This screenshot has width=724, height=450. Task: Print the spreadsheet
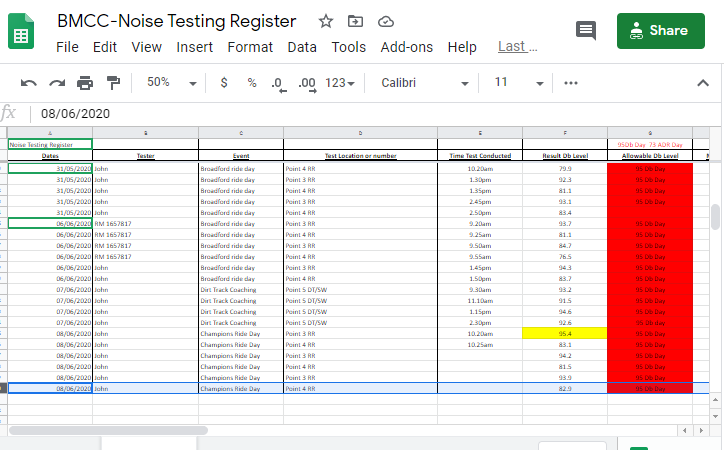click(x=85, y=83)
